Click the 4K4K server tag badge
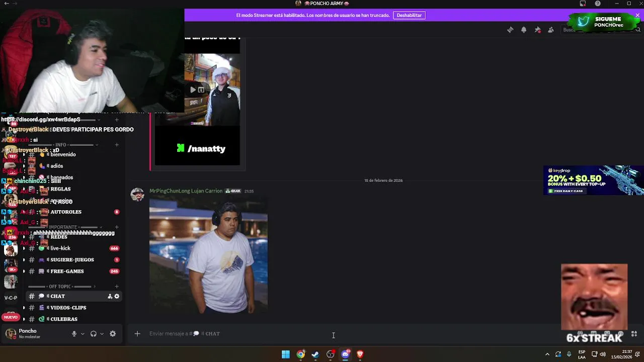The width and height of the screenshot is (644, 362). 233,191
